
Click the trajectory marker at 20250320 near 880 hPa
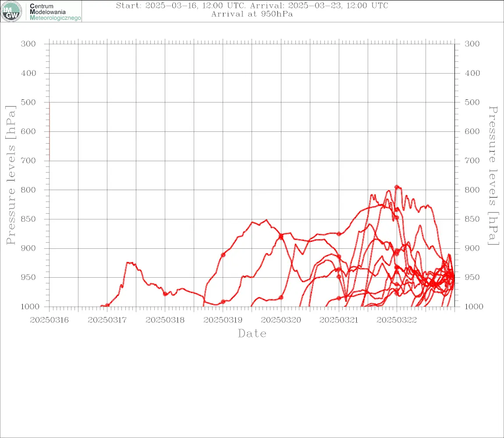tap(281, 237)
